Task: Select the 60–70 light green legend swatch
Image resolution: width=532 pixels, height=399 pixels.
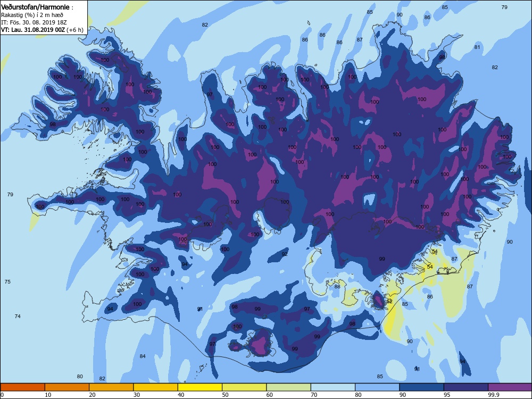Action: coord(289,387)
